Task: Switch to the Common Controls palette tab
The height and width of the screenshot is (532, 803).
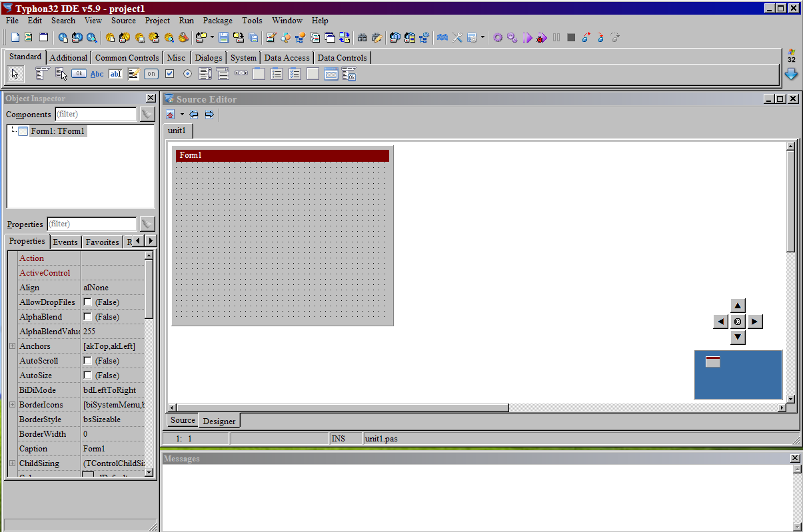Action: tap(127, 58)
